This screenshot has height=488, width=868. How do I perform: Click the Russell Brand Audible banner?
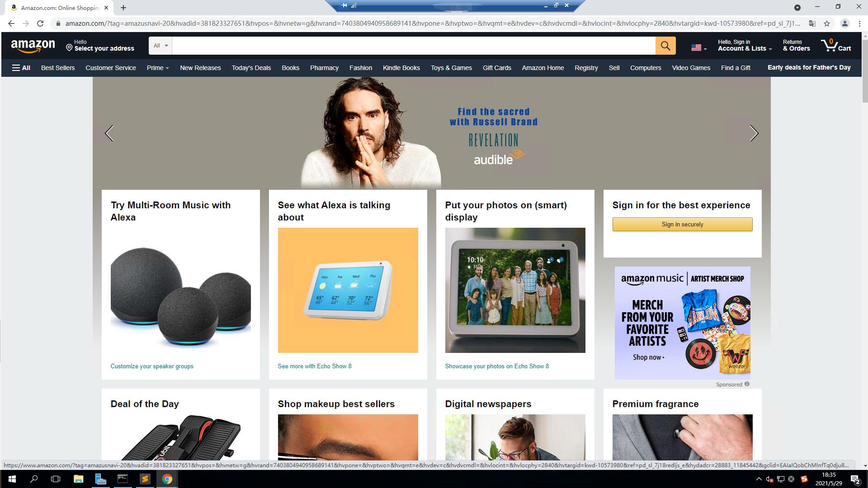(431, 132)
